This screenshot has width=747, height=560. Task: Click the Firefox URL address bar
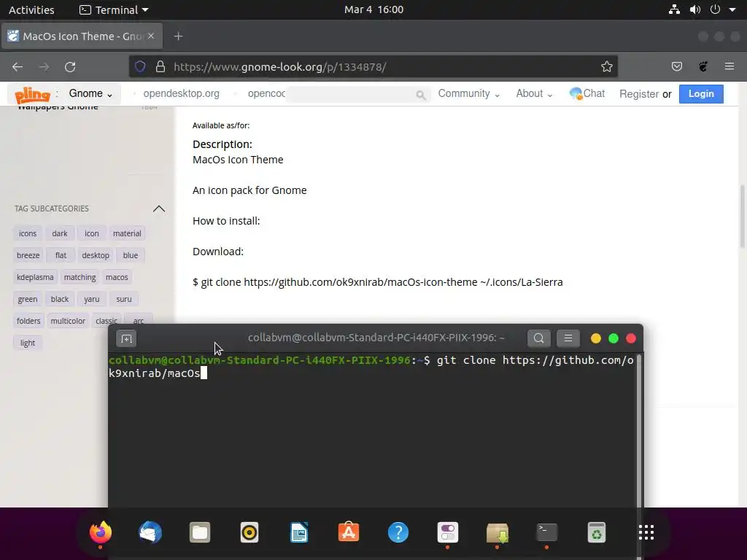coord(373,66)
